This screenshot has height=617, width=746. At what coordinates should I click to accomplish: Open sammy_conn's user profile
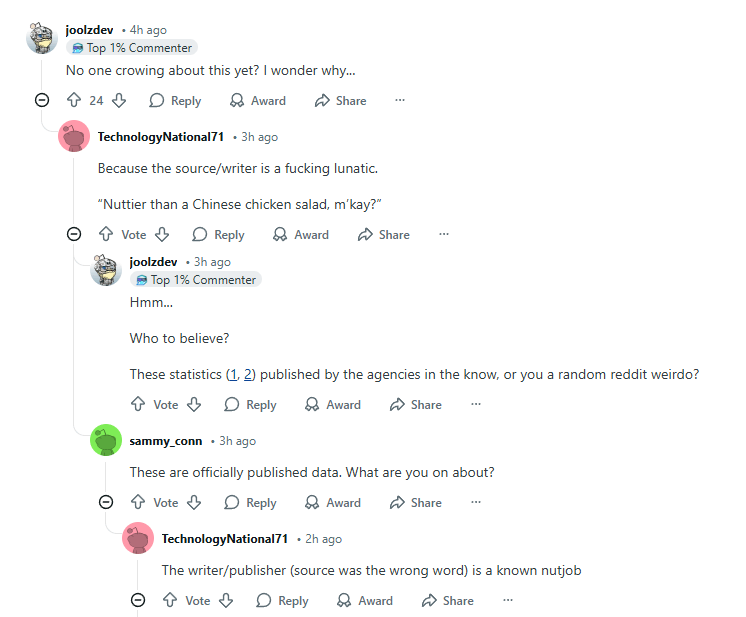[x=166, y=441]
